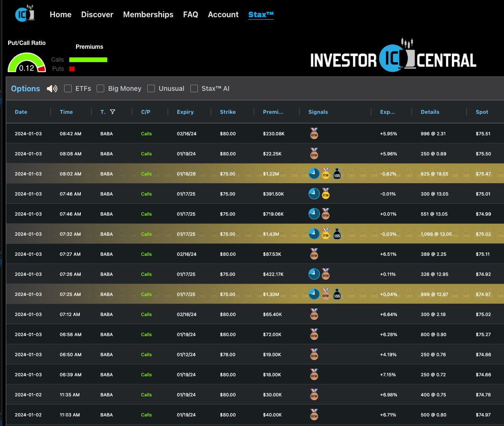Open the Discover menu item
The width and height of the screenshot is (504, 426).
pyautogui.click(x=97, y=14)
